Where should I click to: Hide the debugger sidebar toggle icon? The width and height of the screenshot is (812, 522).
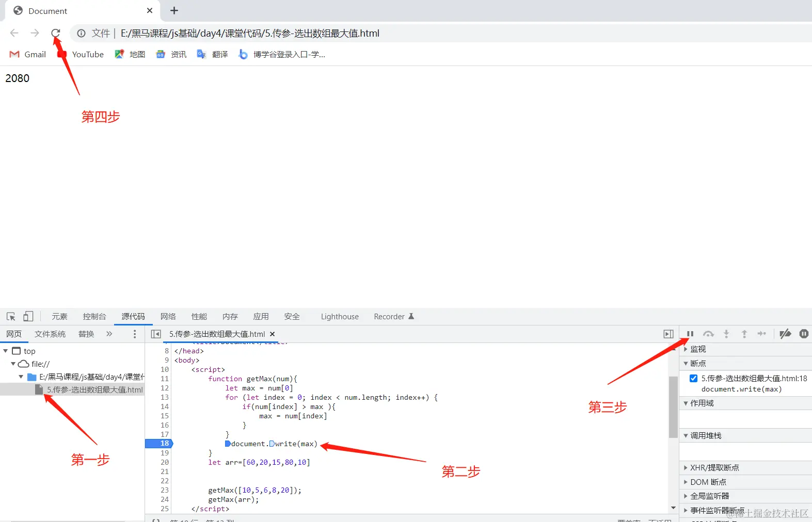coord(668,334)
